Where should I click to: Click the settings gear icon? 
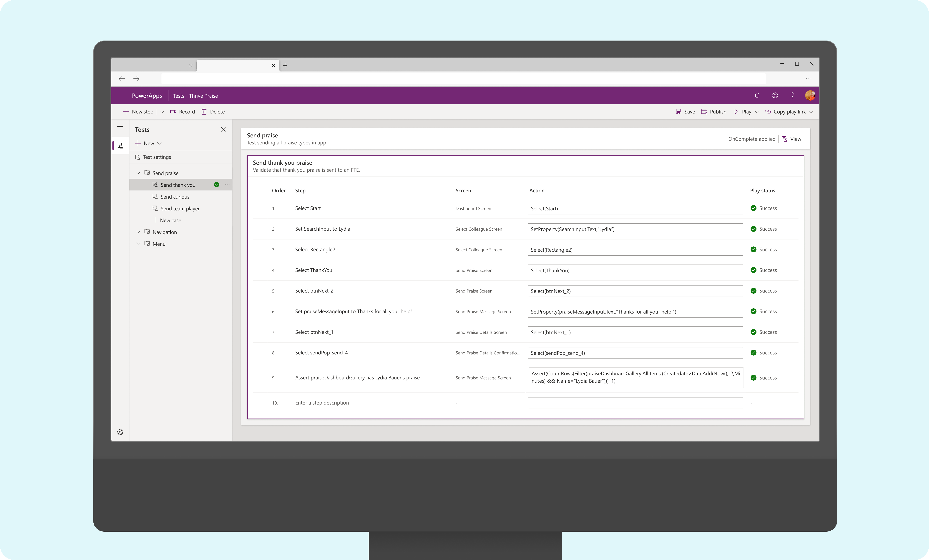coord(120,432)
